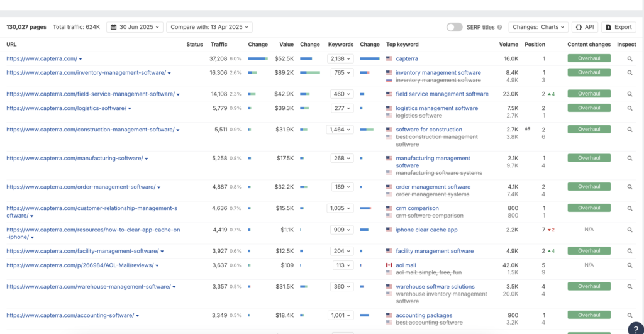Sort by Position column header
The height and width of the screenshot is (334, 644).
point(535,45)
